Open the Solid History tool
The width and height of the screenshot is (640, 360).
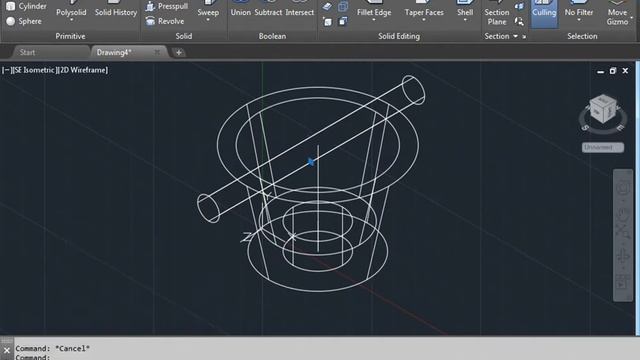tap(116, 9)
